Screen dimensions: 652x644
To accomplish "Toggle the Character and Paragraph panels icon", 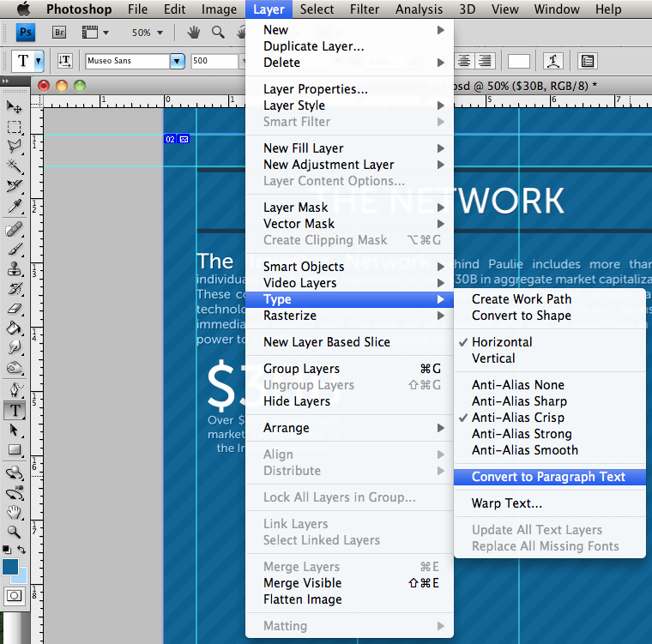I will tap(588, 61).
